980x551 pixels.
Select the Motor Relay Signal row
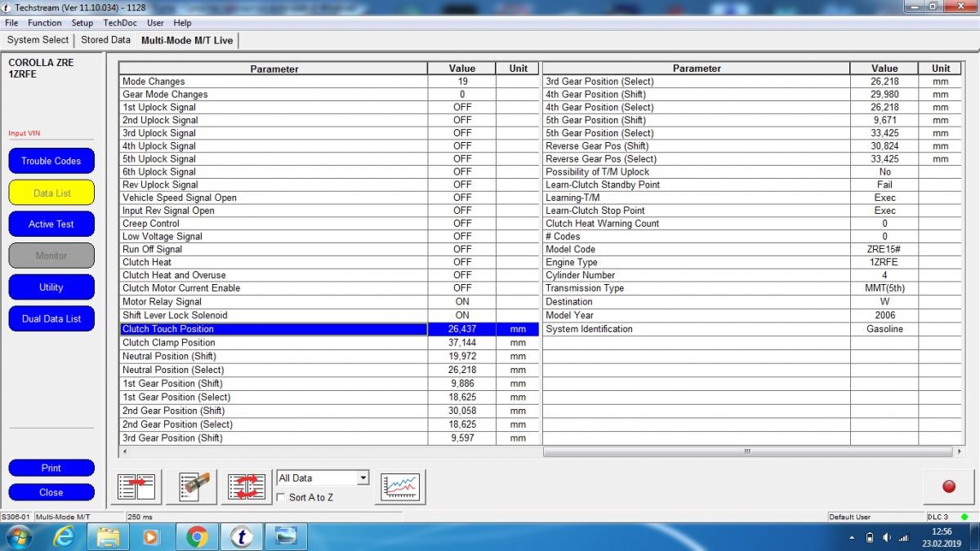[x=329, y=301]
